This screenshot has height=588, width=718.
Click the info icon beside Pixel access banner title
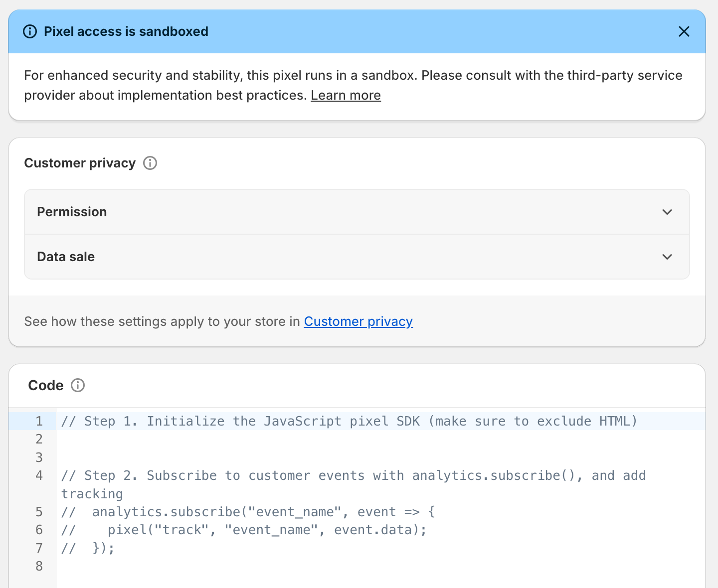click(30, 31)
